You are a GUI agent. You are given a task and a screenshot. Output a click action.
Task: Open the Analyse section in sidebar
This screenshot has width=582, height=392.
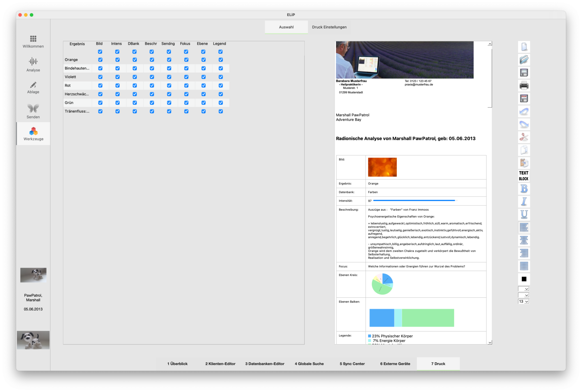(x=33, y=65)
